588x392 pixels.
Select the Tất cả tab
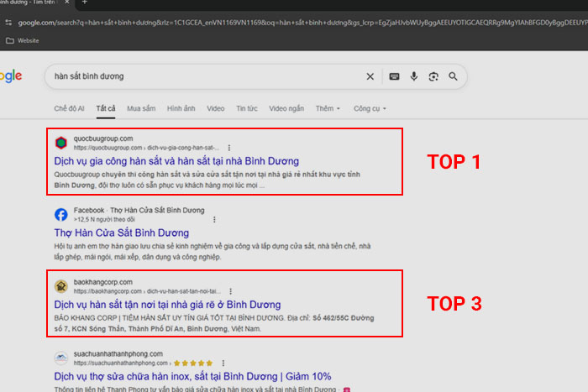click(106, 108)
